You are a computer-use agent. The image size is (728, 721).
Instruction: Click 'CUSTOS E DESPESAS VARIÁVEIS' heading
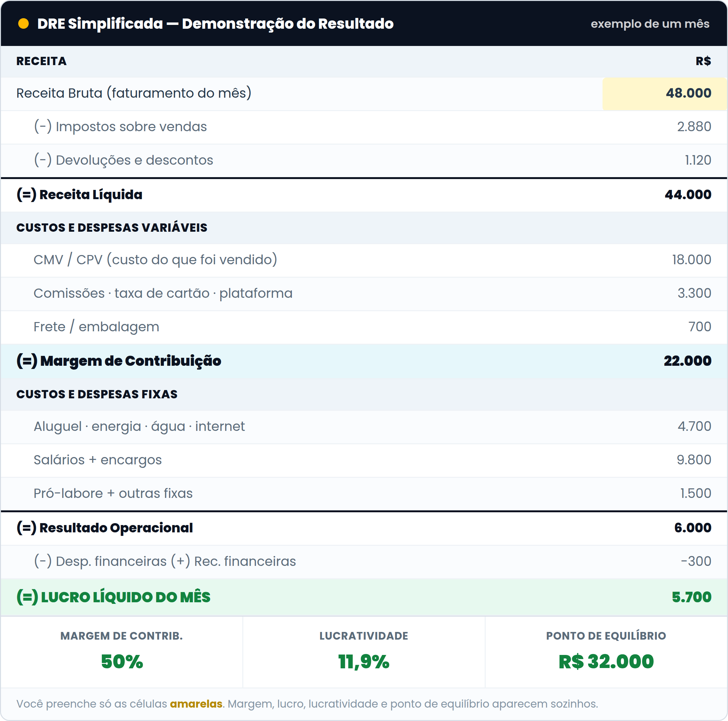[x=112, y=228]
